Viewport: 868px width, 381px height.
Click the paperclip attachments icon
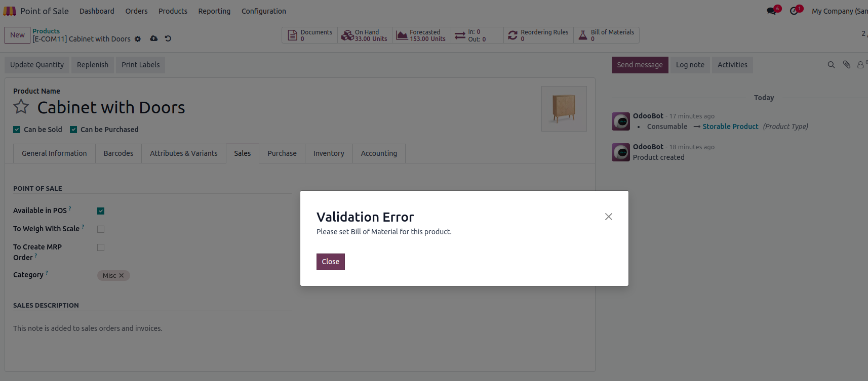click(x=846, y=65)
